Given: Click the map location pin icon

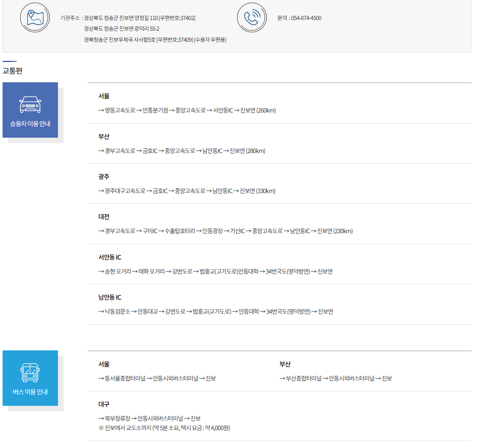Looking at the screenshot, I should pyautogui.click(x=35, y=17).
